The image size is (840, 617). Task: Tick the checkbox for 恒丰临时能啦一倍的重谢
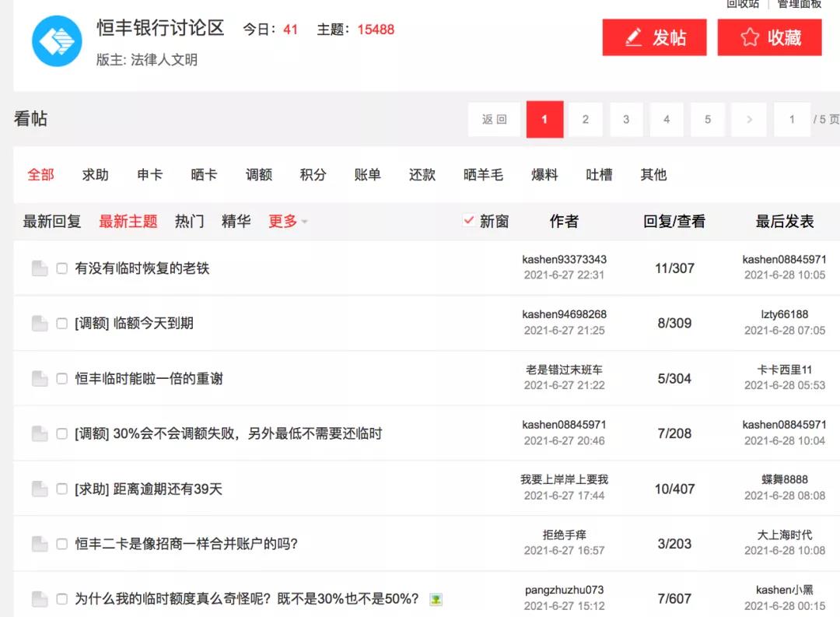pyautogui.click(x=62, y=378)
